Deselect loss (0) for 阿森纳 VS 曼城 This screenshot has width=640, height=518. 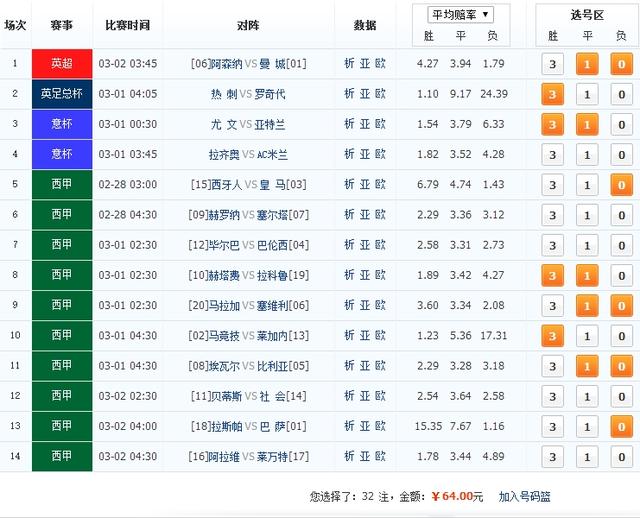(x=621, y=64)
